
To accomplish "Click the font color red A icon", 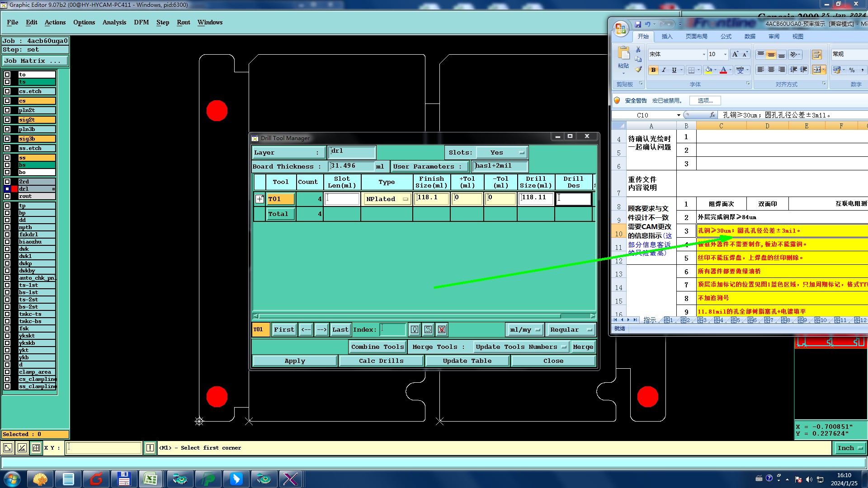I will (x=723, y=70).
